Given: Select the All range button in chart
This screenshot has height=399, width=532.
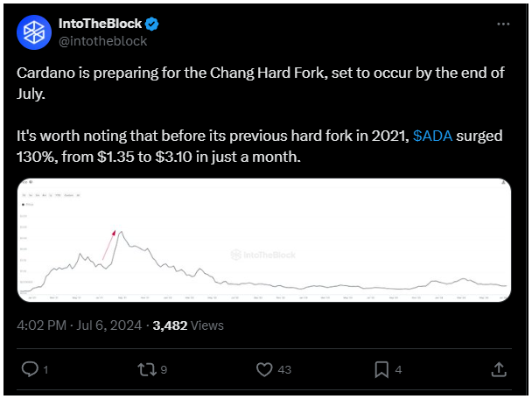Looking at the screenshot, I should tap(79, 195).
